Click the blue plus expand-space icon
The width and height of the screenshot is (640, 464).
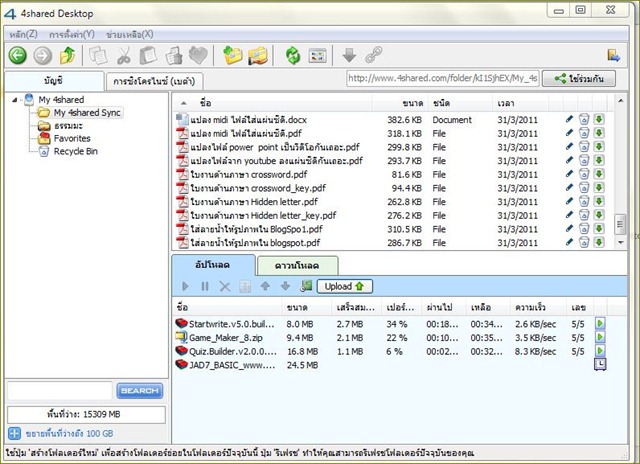(x=14, y=433)
